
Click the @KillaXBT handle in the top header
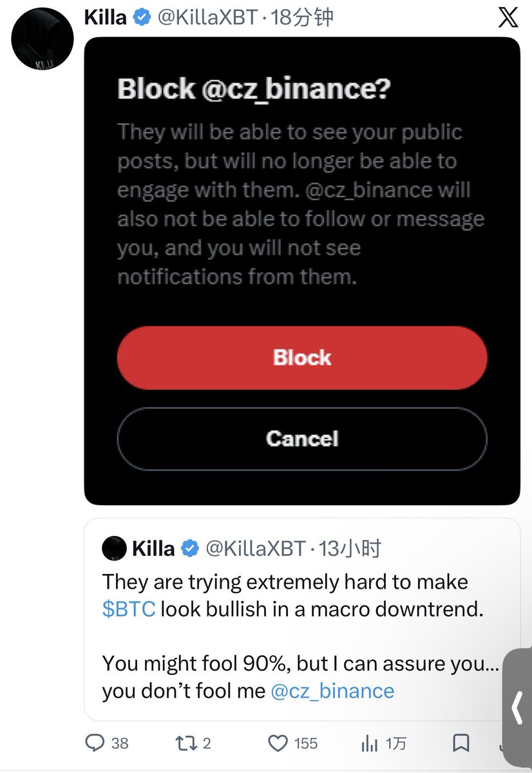(x=209, y=18)
